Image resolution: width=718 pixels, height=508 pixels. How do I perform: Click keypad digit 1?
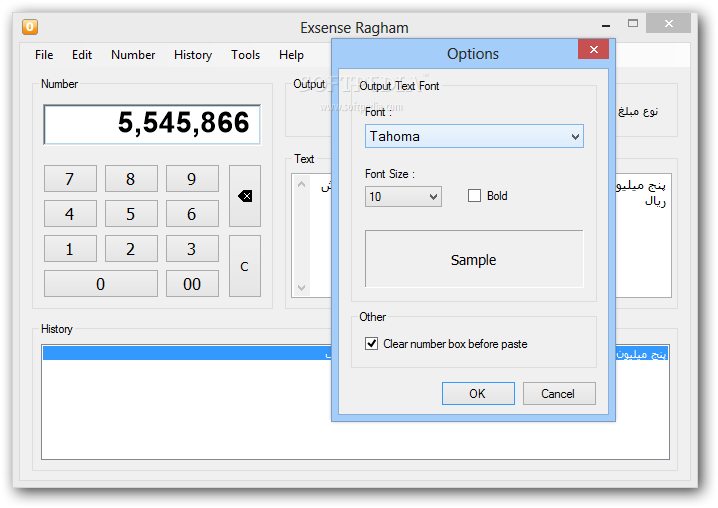point(70,249)
